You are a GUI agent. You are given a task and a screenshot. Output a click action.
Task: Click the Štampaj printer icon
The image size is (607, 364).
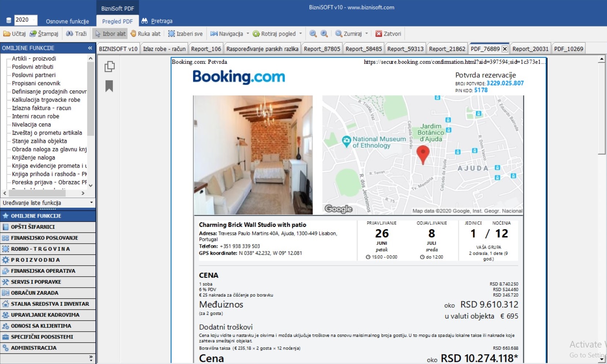click(33, 34)
